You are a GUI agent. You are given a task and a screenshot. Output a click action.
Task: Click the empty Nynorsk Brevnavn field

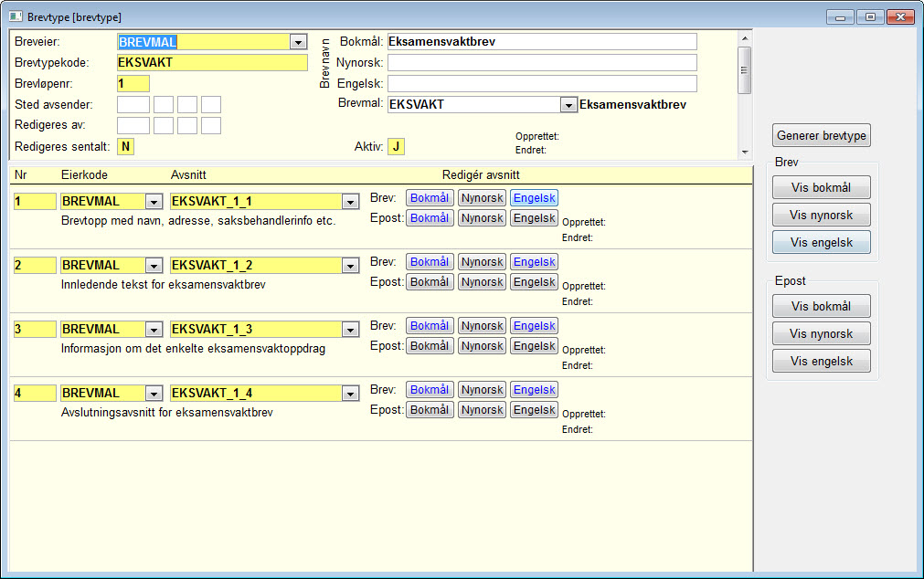coord(542,62)
